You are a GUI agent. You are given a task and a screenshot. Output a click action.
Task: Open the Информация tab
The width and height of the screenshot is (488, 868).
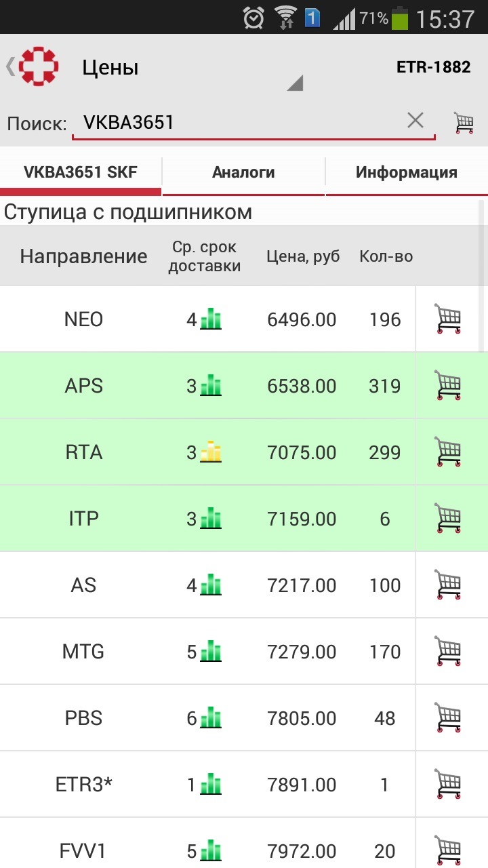405,172
